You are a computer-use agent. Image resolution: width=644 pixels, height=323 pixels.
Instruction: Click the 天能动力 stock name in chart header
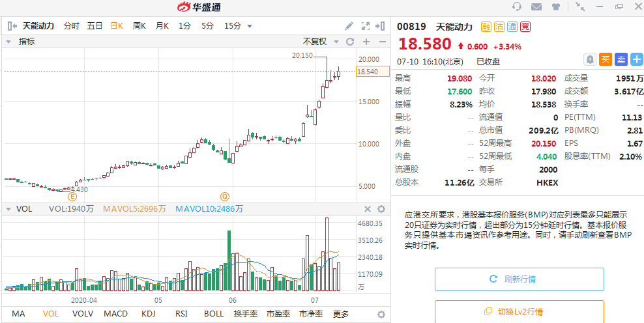pyautogui.click(x=38, y=26)
